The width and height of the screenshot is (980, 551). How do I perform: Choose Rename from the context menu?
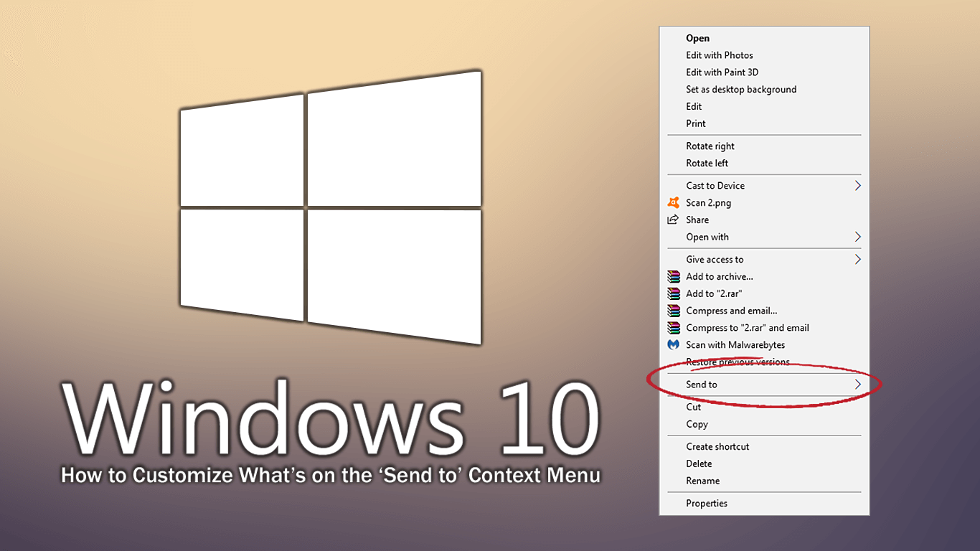(x=702, y=481)
